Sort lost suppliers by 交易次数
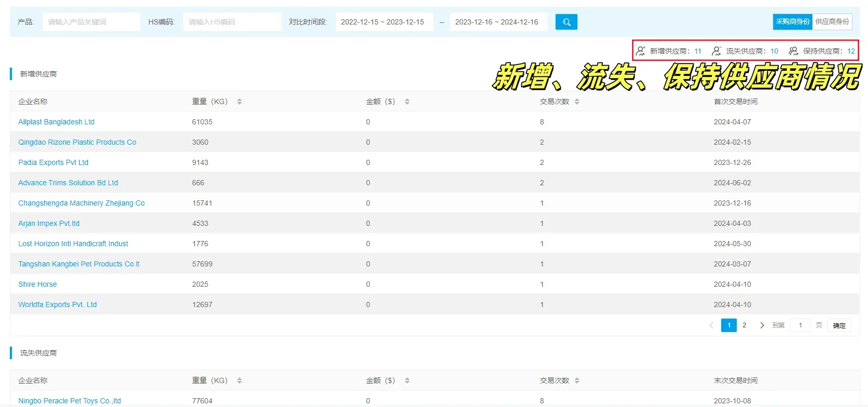 tap(577, 380)
